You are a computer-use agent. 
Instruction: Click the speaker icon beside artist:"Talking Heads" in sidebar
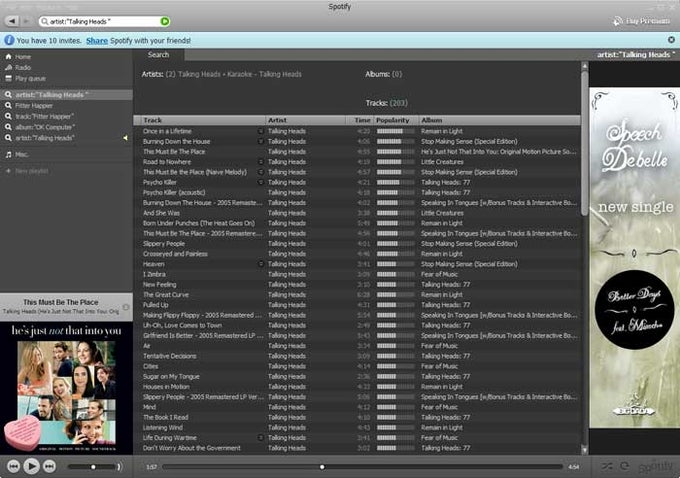(125, 138)
